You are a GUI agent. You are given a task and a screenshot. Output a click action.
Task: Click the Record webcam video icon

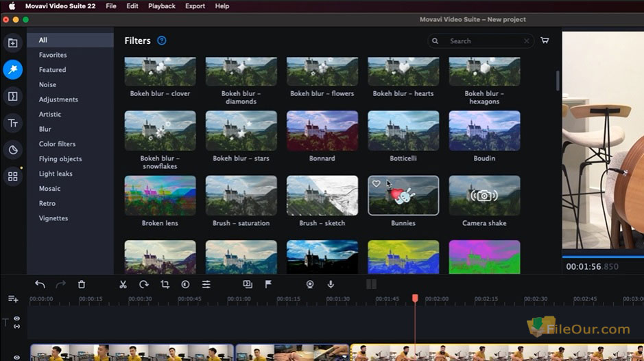pos(310,284)
